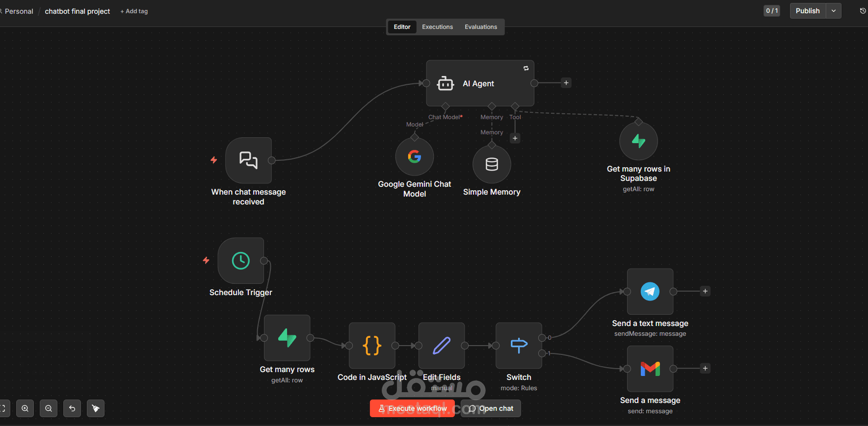Select the Schedule Trigger node
The image size is (868, 426).
(241, 261)
